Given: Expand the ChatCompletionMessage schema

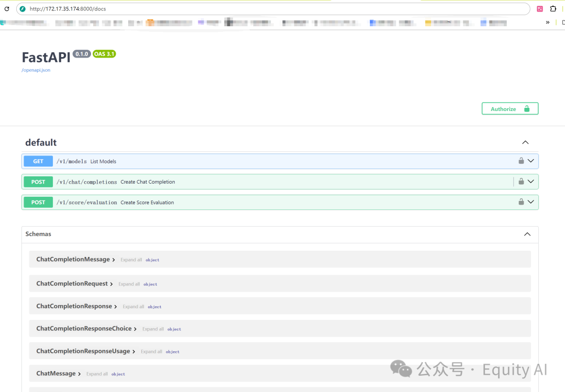Looking at the screenshot, I should click(x=75, y=259).
